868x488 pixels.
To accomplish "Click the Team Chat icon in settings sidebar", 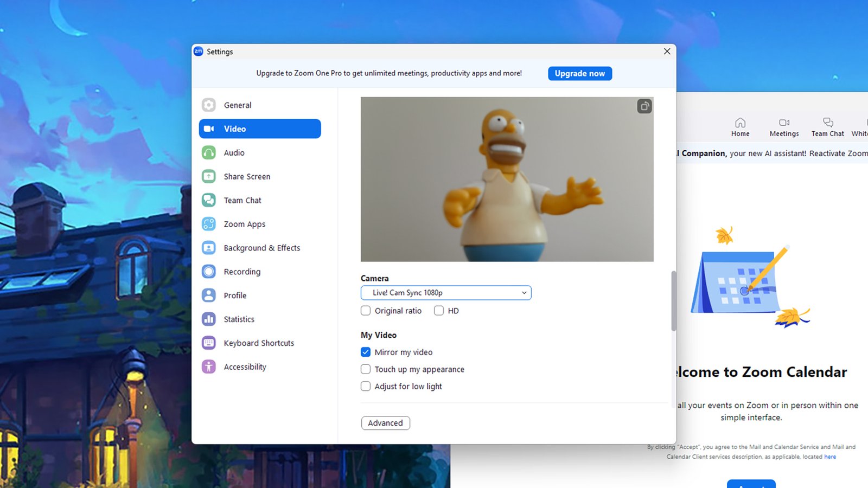I will [x=209, y=200].
